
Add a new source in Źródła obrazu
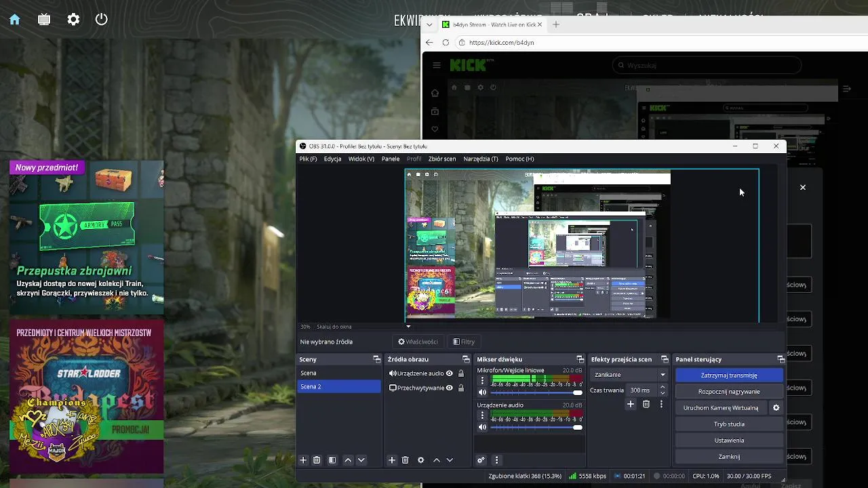[392, 460]
